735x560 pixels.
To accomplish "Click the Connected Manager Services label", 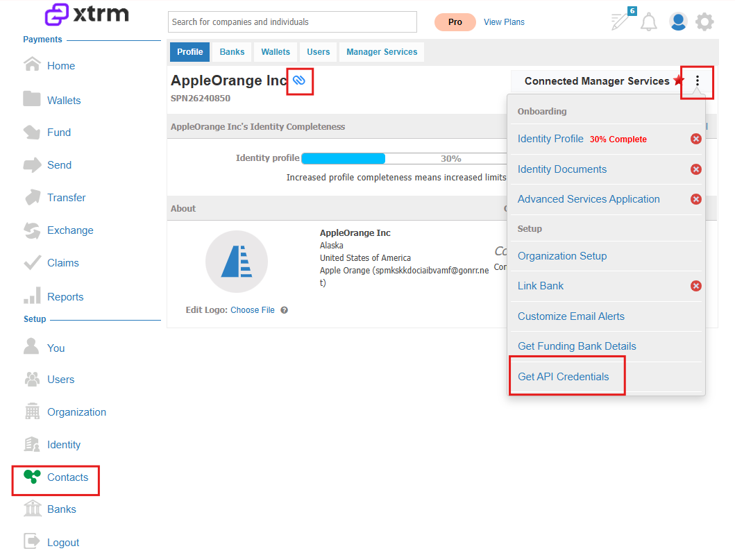I will pos(597,81).
